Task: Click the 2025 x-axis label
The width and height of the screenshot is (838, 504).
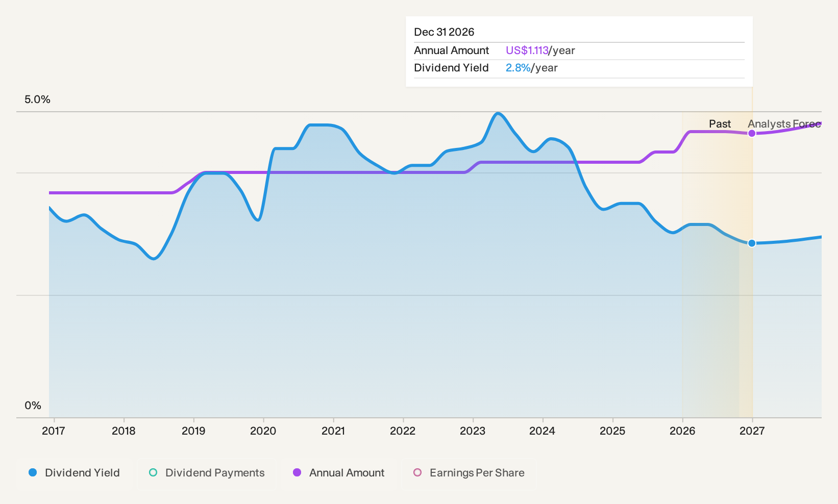Action: (612, 431)
